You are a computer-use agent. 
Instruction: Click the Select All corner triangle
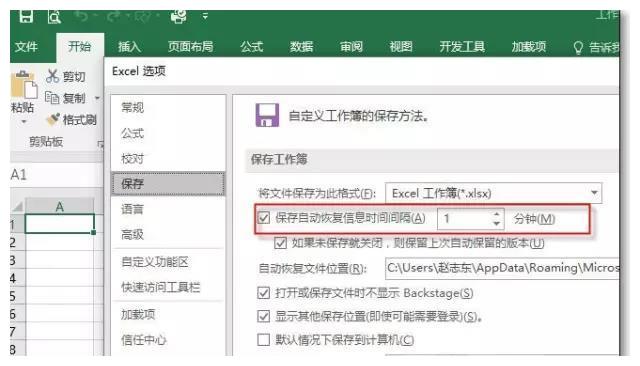(x=17, y=207)
